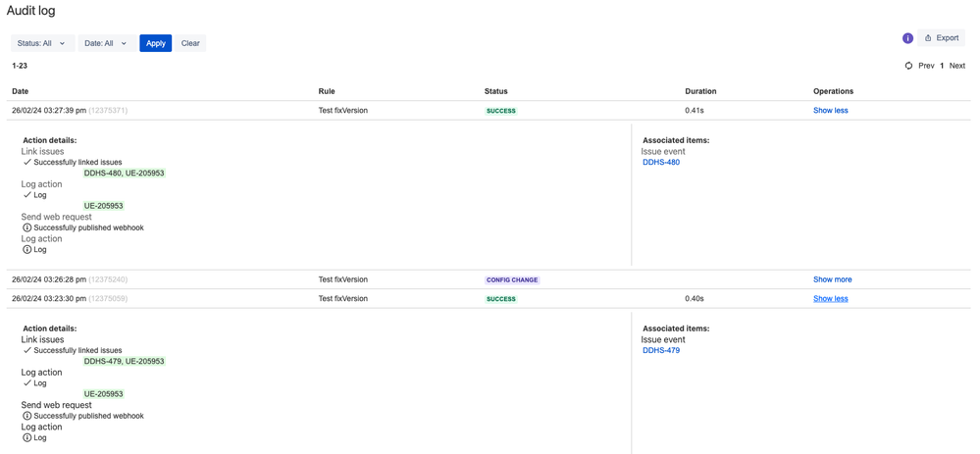Screen dimensions: 980x454
Task: Expand the CONFIG CHANGE entry with Show more
Action: tap(832, 279)
